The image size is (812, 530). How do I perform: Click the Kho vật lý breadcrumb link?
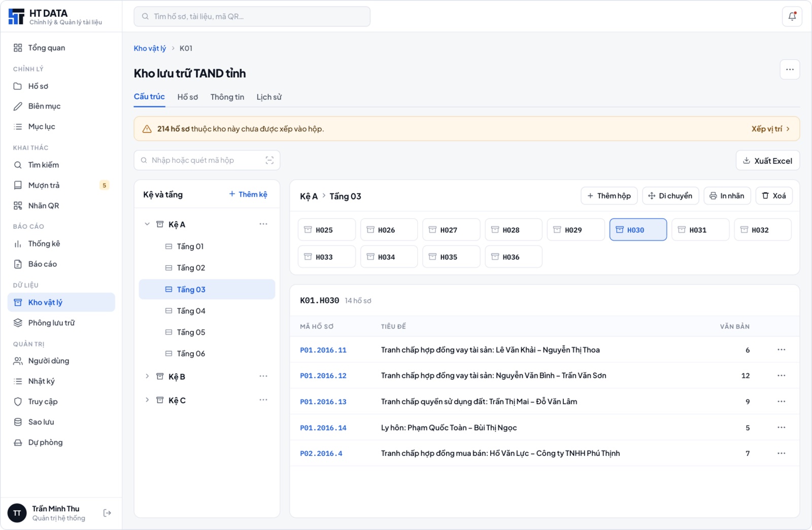coord(150,48)
